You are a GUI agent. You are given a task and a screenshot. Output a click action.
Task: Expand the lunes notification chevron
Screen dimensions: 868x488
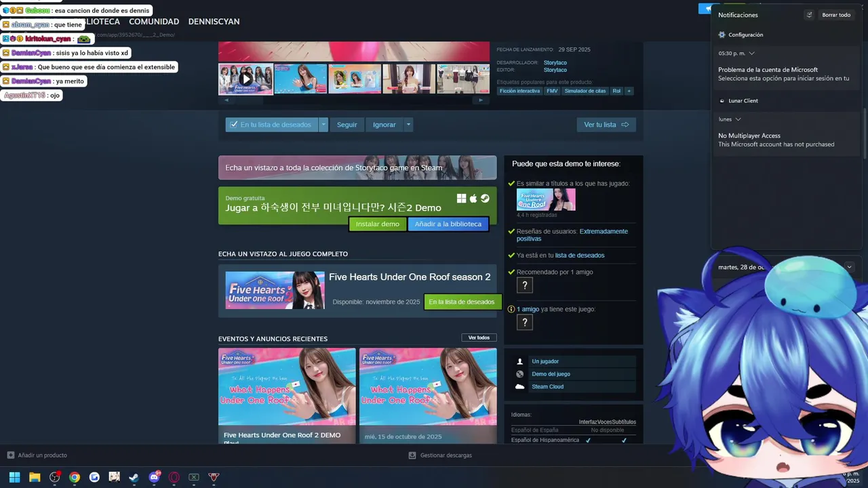click(738, 119)
